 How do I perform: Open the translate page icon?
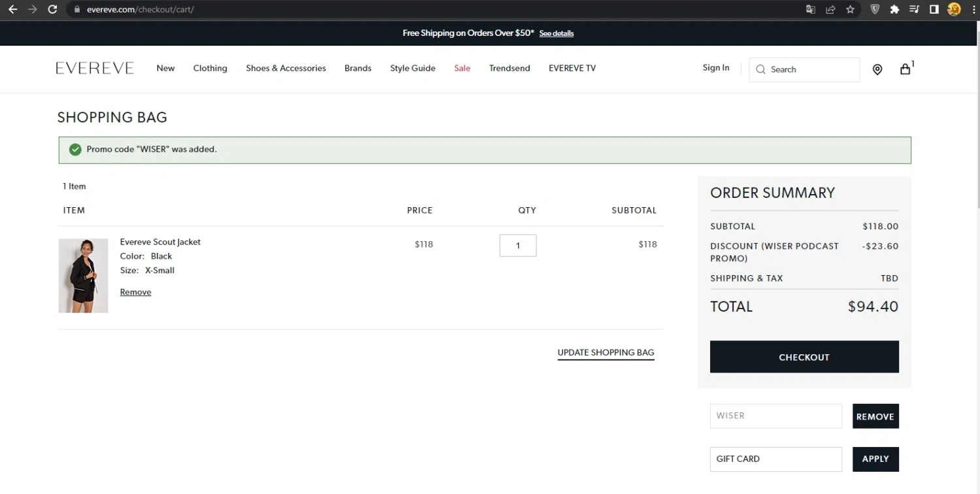(811, 9)
